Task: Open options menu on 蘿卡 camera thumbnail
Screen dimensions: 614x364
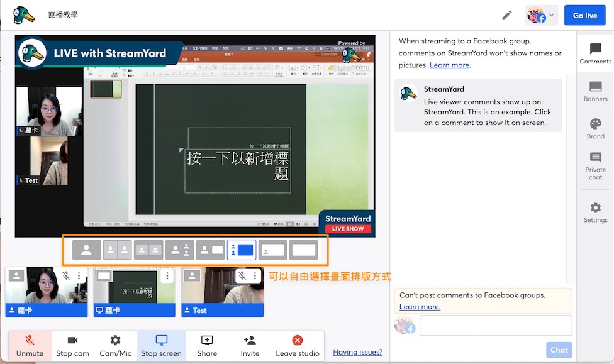Action: point(79,275)
